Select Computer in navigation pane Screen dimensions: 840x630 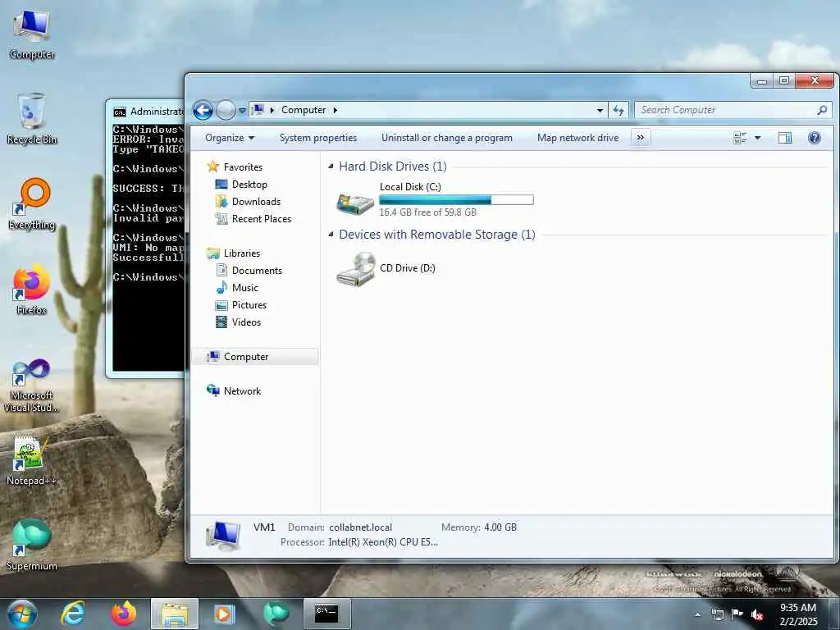pyautogui.click(x=255, y=357)
